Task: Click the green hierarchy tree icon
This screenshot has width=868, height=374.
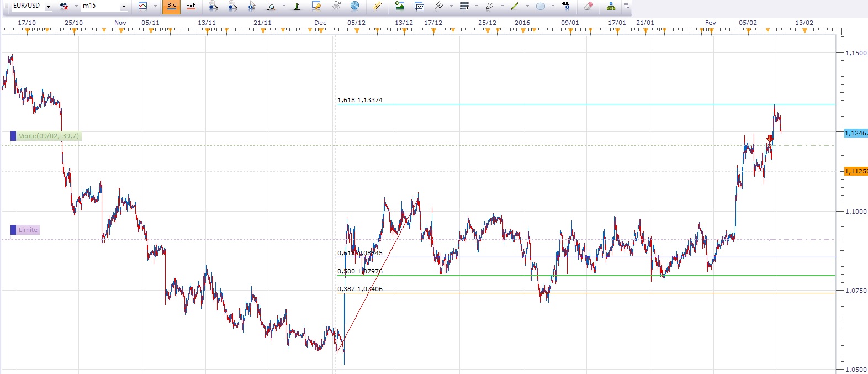Action: (611, 6)
